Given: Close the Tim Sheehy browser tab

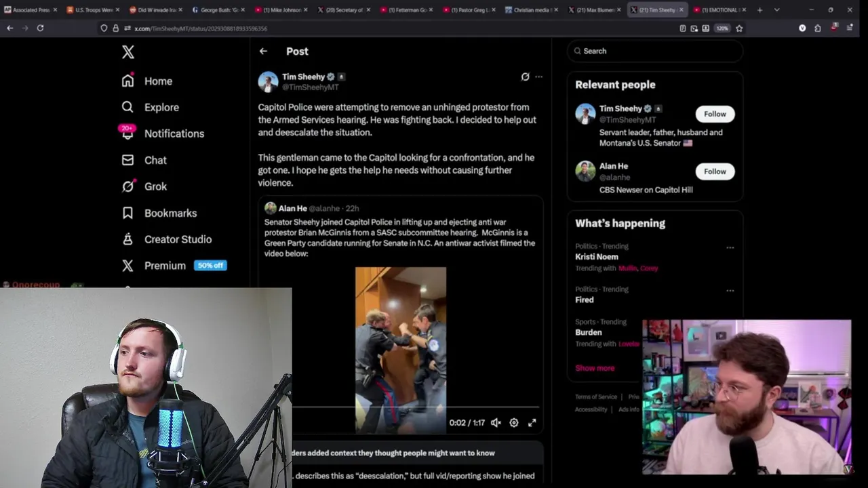Looking at the screenshot, I should [x=682, y=10].
